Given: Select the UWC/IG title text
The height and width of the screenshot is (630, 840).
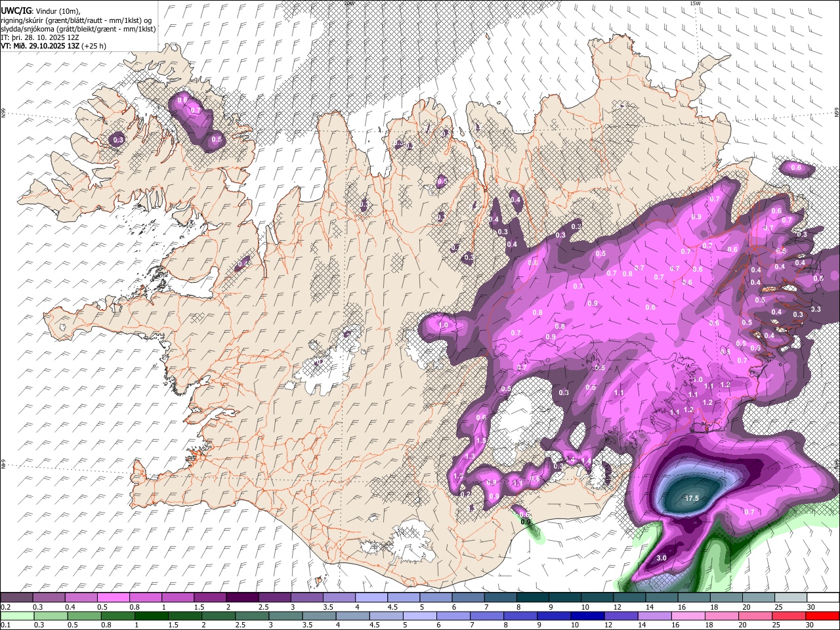Looking at the screenshot, I should [x=16, y=11].
